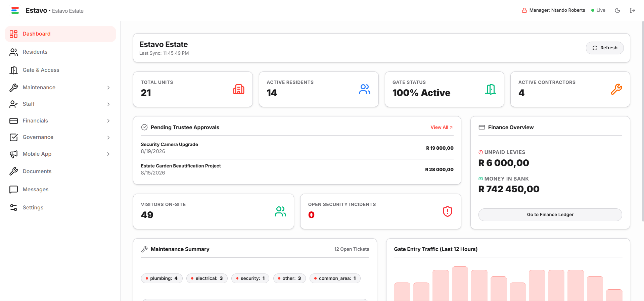The width and height of the screenshot is (644, 301).
Task: Click the Mobile App megaphone icon
Action: click(x=13, y=154)
